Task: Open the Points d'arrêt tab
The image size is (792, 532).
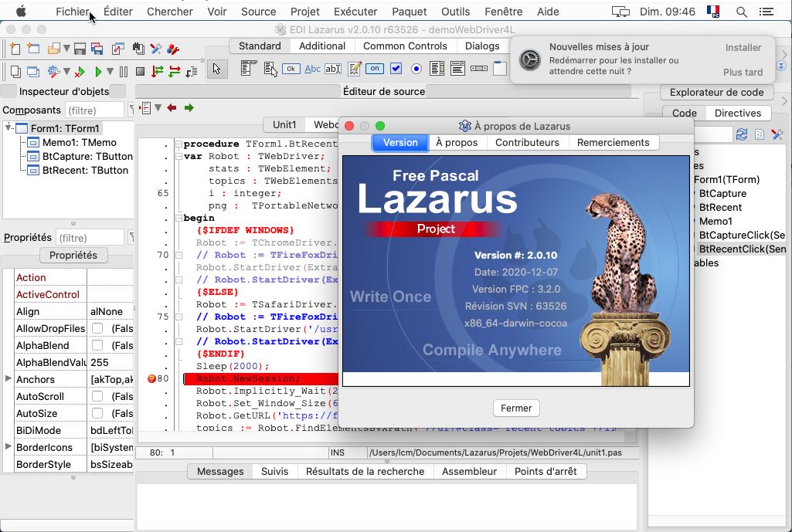Action: 546,472
